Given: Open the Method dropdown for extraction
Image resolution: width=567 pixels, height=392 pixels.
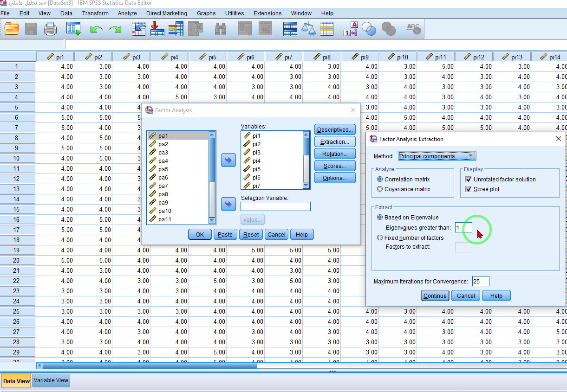Looking at the screenshot, I should point(437,156).
